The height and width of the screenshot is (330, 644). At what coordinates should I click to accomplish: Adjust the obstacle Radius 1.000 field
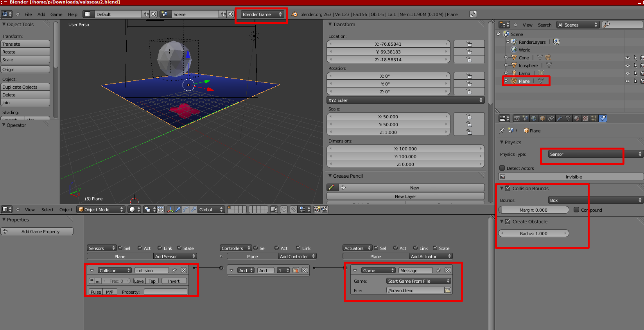pyautogui.click(x=533, y=233)
